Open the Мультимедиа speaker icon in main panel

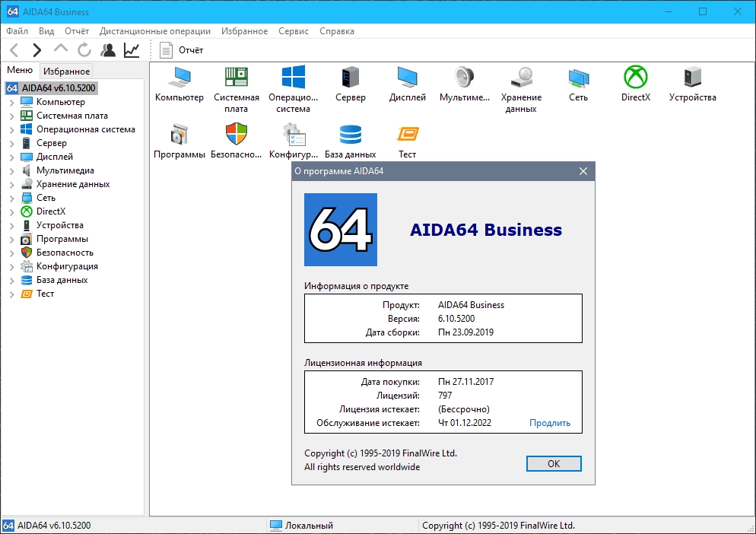(464, 77)
